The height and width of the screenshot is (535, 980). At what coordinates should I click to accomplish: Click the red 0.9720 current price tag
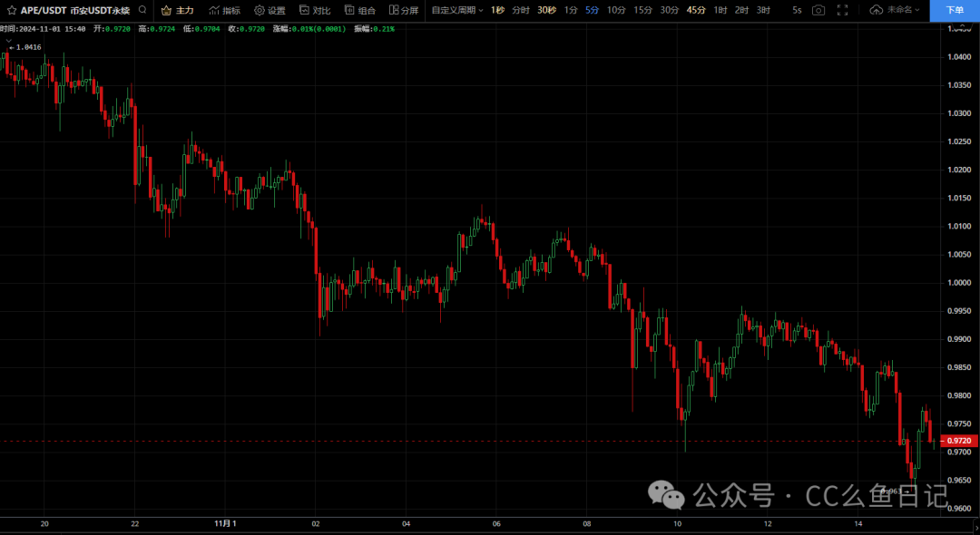click(959, 441)
